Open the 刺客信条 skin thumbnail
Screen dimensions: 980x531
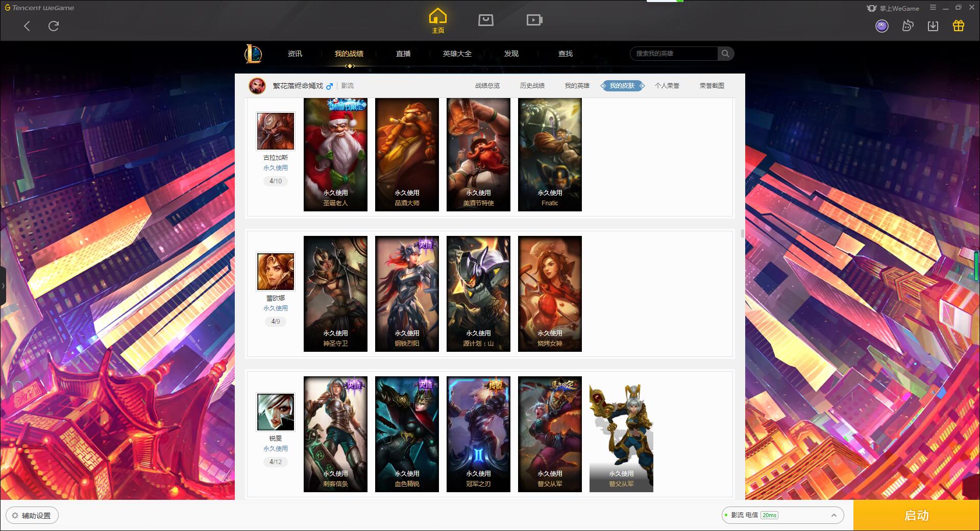pos(335,434)
